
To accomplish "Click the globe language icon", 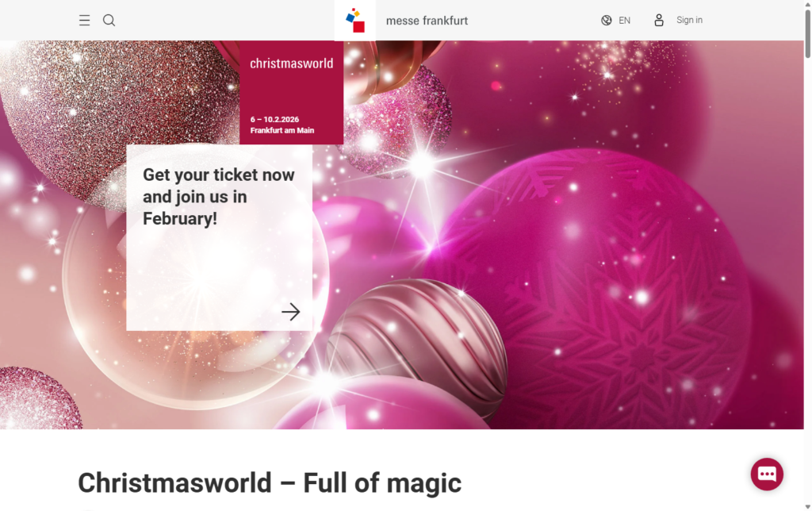I will coord(606,20).
